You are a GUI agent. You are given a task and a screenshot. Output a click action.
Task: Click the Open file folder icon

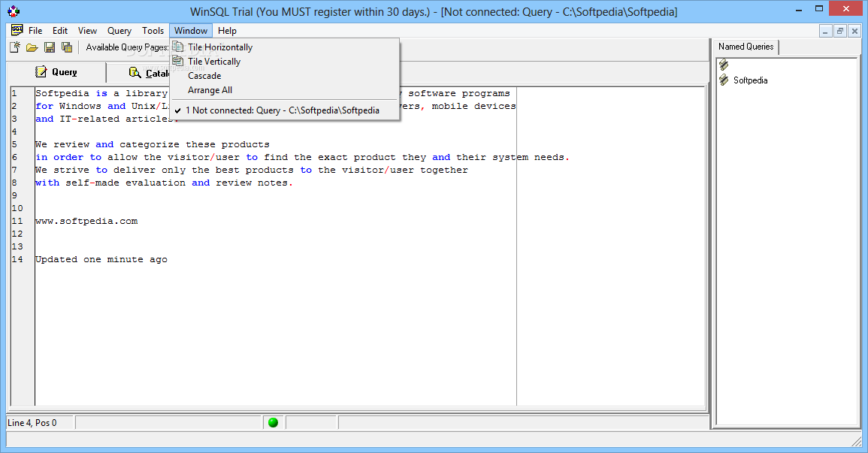tap(32, 47)
